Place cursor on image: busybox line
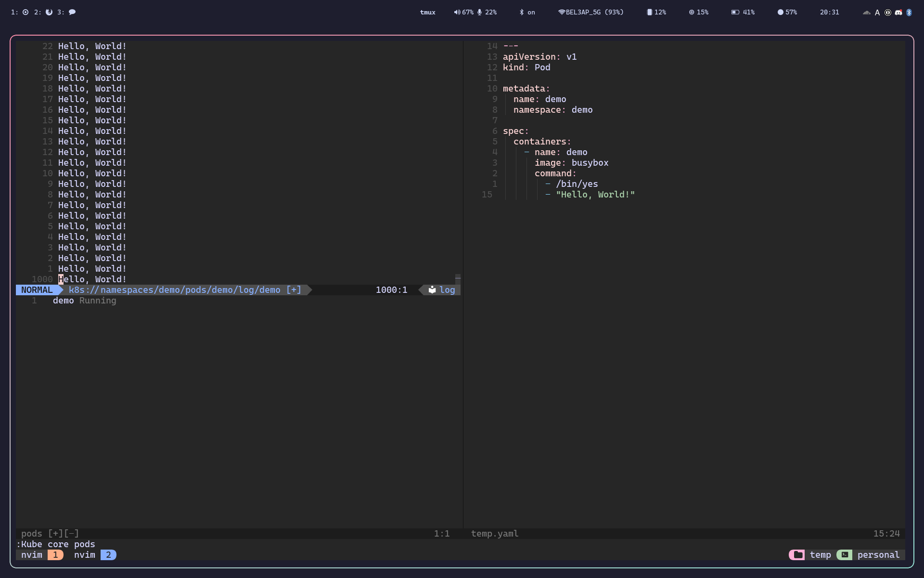Image resolution: width=924 pixels, height=578 pixels. pos(571,163)
